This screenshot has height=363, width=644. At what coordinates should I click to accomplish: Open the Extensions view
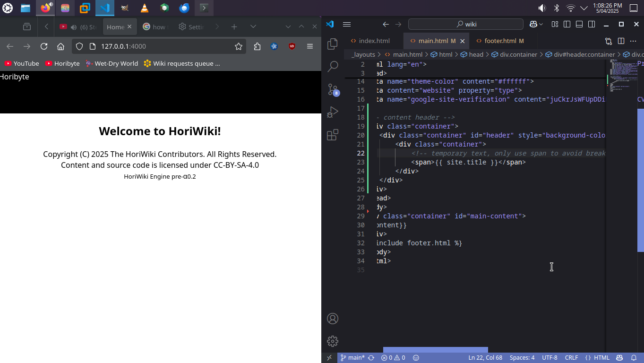tap(333, 135)
